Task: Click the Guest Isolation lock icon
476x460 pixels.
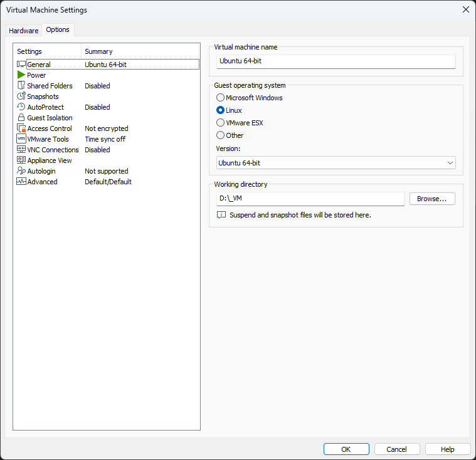Action: [21, 118]
